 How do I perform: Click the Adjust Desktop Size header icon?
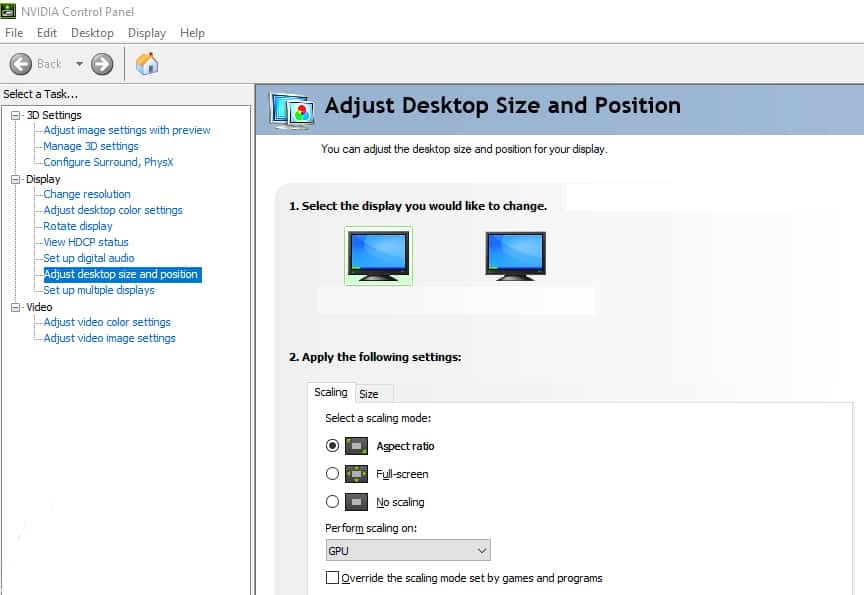click(293, 111)
